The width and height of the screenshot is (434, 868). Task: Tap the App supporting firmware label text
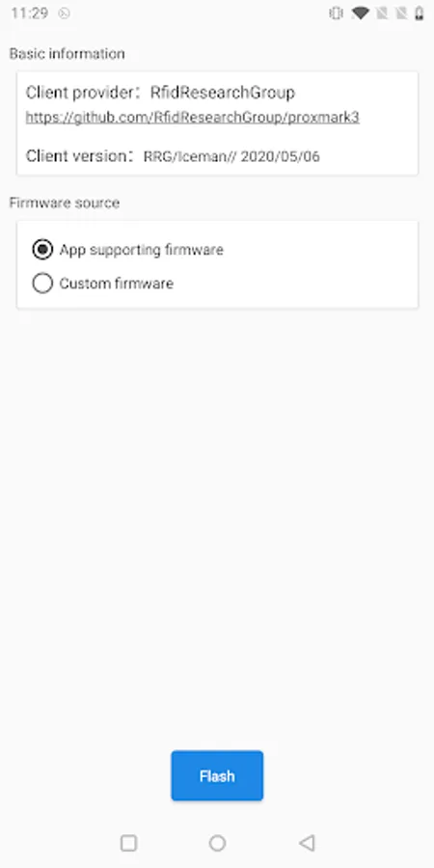[x=141, y=250]
